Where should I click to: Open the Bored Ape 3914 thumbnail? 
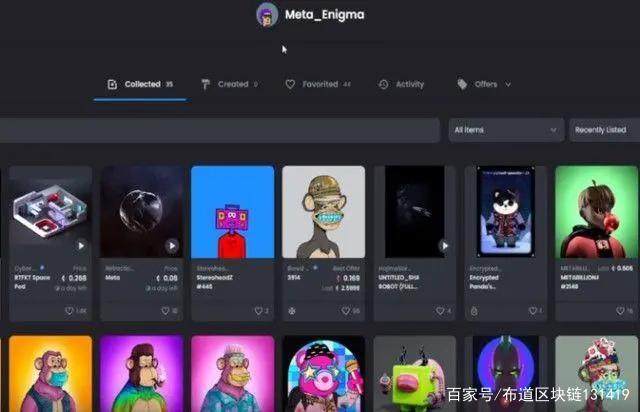click(x=324, y=212)
